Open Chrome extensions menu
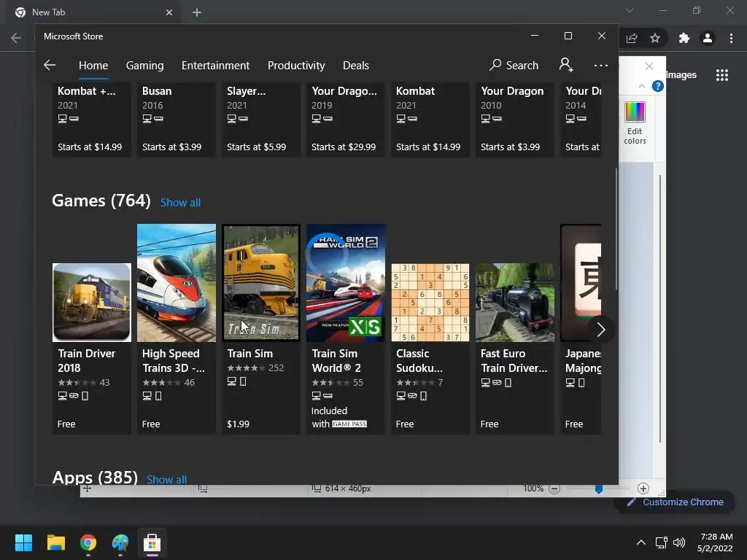The height and width of the screenshot is (560, 747). pyautogui.click(x=684, y=38)
